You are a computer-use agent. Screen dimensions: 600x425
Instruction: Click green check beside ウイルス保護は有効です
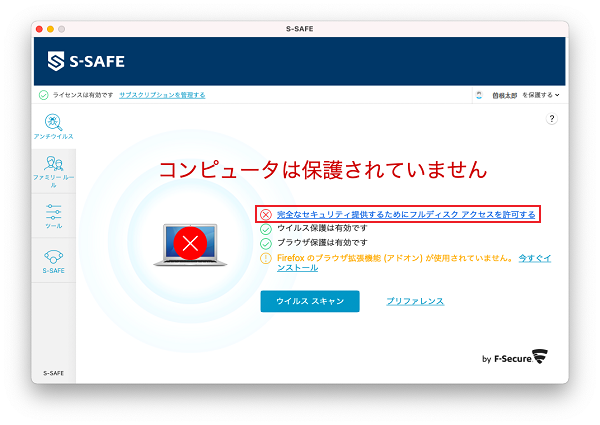pyautogui.click(x=265, y=229)
